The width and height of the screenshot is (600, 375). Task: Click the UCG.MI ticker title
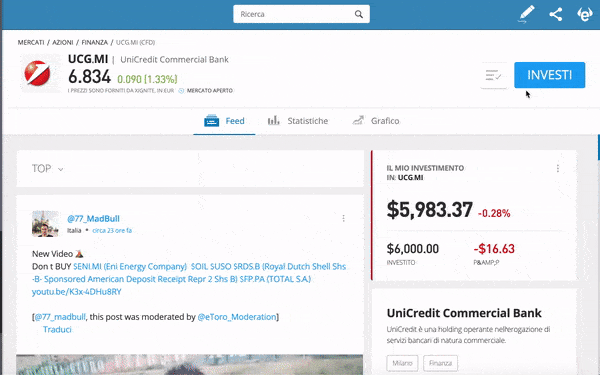point(88,59)
